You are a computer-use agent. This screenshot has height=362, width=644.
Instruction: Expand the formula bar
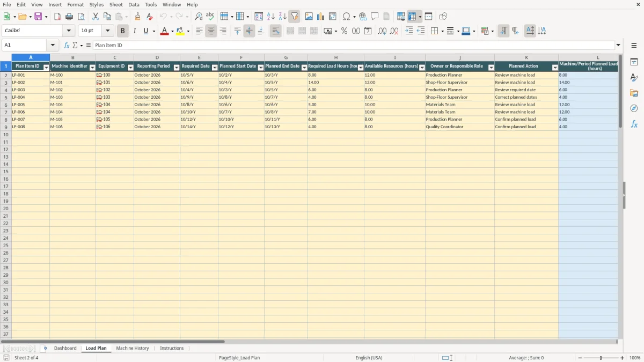pyautogui.click(x=618, y=45)
